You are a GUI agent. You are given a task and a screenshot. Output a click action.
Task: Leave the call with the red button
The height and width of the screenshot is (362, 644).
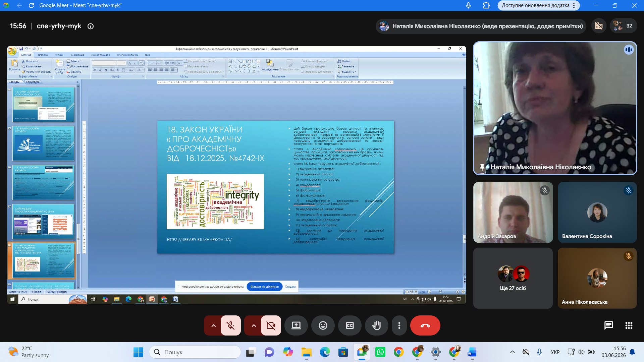point(425,325)
